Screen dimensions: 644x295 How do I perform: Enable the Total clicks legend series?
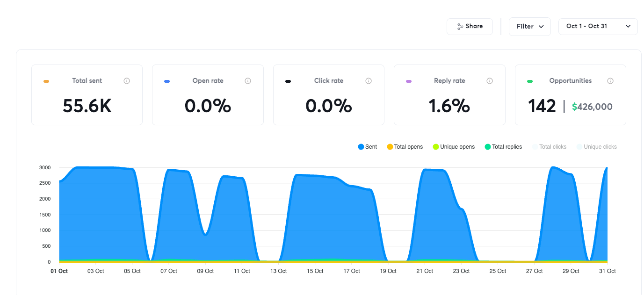click(x=549, y=147)
